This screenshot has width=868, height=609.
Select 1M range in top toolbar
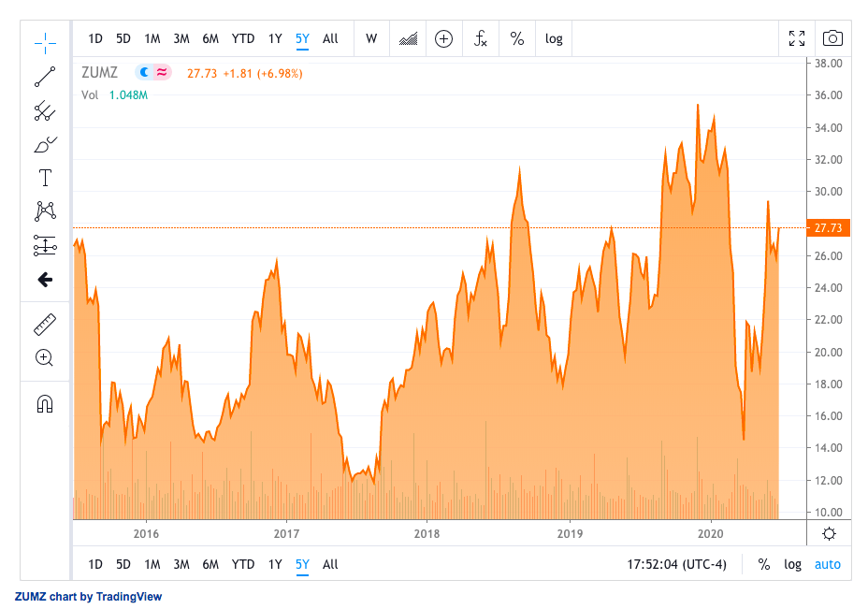click(x=152, y=38)
